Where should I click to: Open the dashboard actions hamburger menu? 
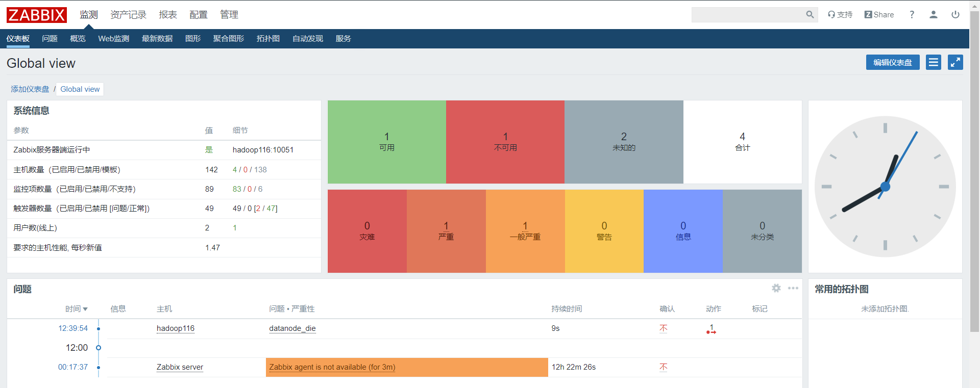pyautogui.click(x=934, y=62)
